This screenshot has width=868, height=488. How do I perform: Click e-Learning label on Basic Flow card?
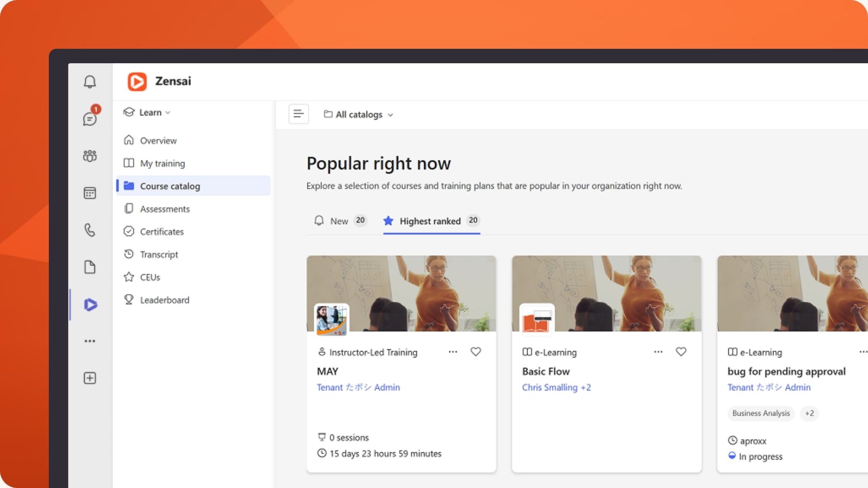[x=556, y=352]
